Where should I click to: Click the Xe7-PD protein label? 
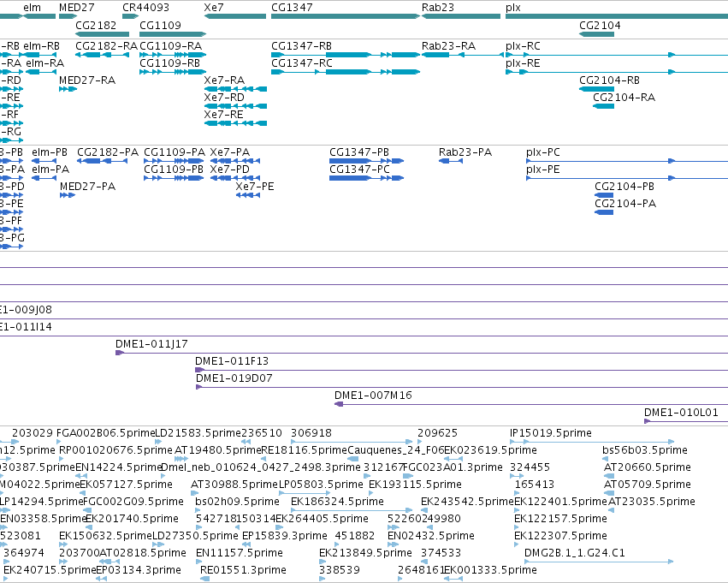pyautogui.click(x=229, y=170)
